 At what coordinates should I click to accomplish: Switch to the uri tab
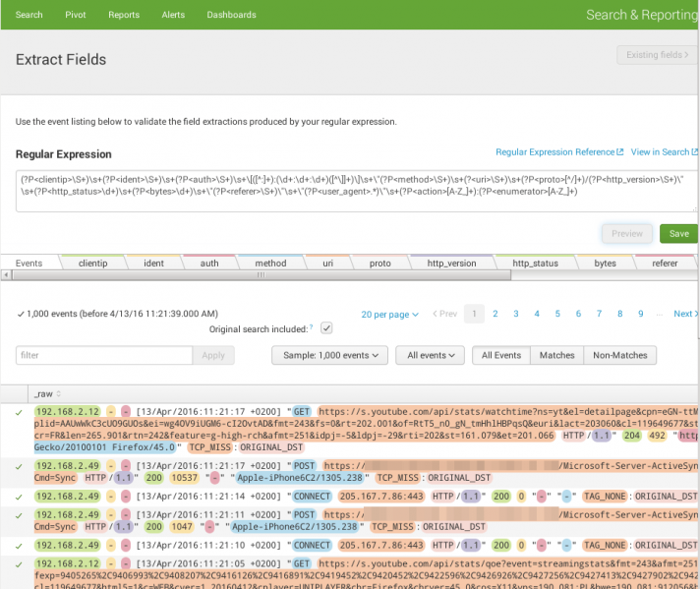point(327,263)
